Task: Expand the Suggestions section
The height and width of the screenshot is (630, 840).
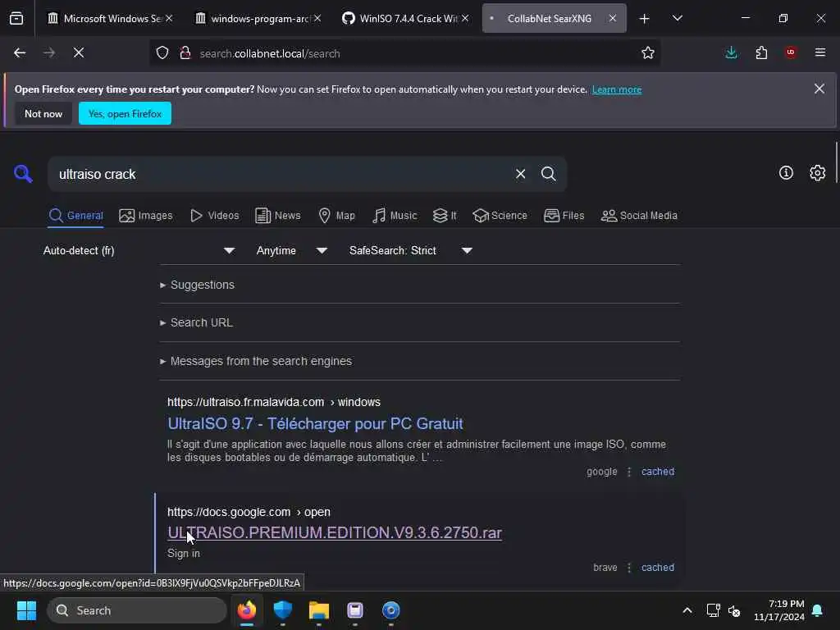Action: coord(197,285)
